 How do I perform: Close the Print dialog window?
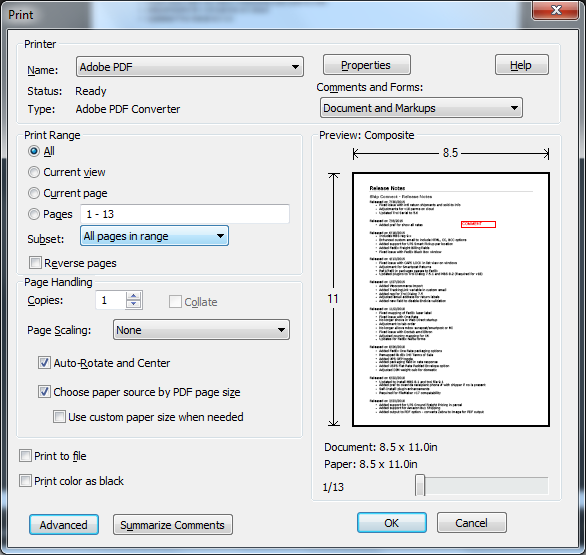point(556,10)
